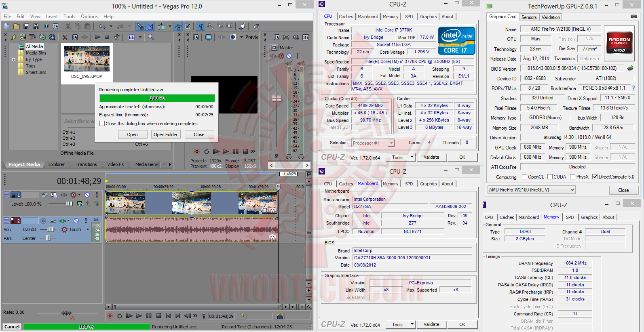Viewport: 644px width, 332px height.
Task: Open the Processor #1 selection dropdown
Action: click(373, 143)
